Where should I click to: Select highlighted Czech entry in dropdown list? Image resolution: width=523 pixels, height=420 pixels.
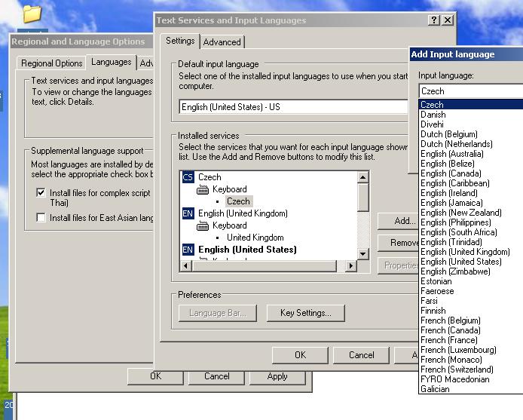coord(471,105)
